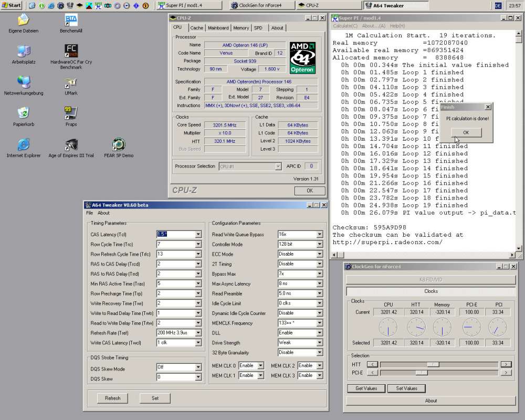Open the Mainboard tab in CPU-Z
The height and width of the screenshot is (420, 525).
[x=218, y=28]
